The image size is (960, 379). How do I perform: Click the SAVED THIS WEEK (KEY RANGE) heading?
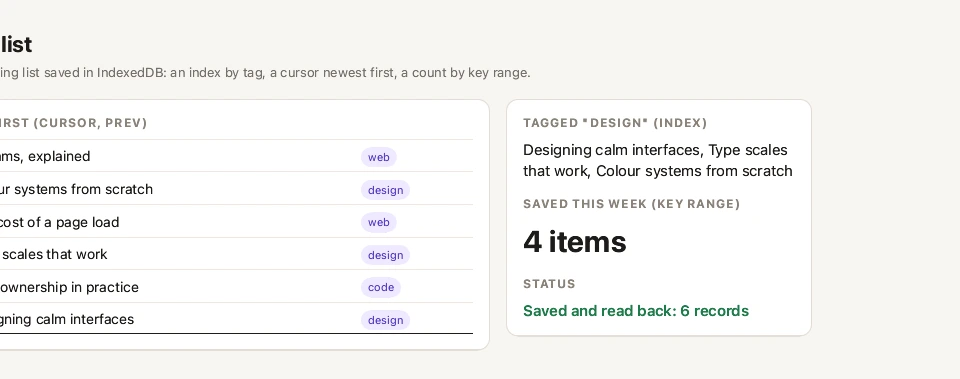[631, 204]
